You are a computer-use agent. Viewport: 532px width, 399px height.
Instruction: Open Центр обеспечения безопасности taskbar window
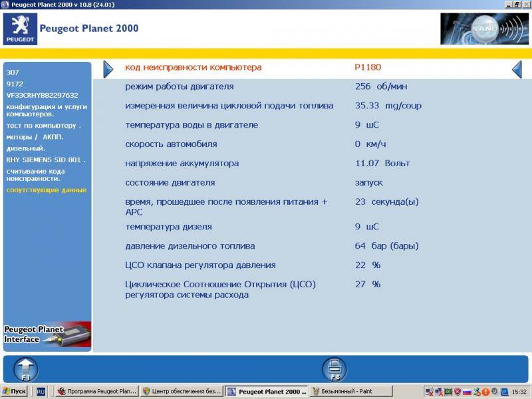[x=180, y=392]
